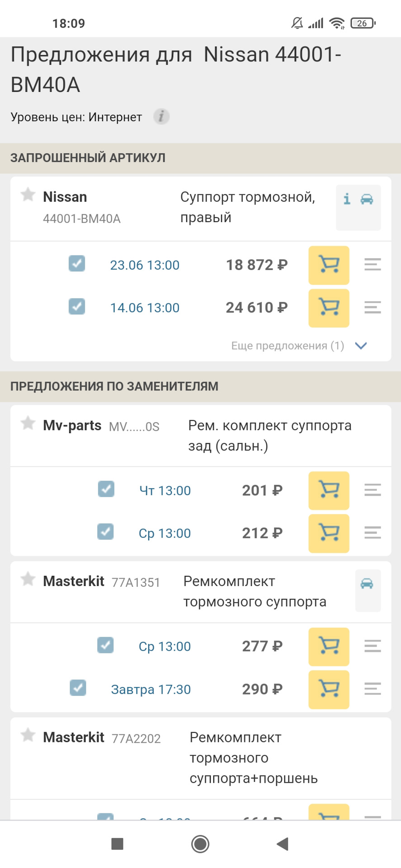
Task: Open the price level info tooltip
Action: tap(161, 117)
